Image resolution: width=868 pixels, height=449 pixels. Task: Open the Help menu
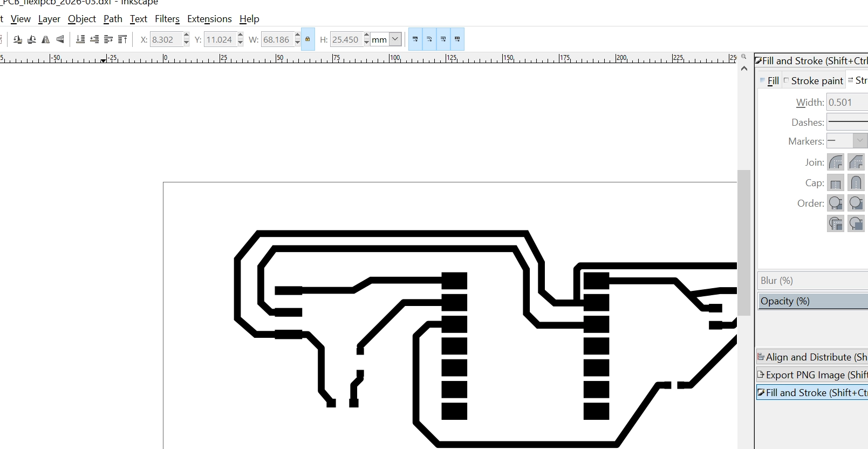tap(249, 19)
